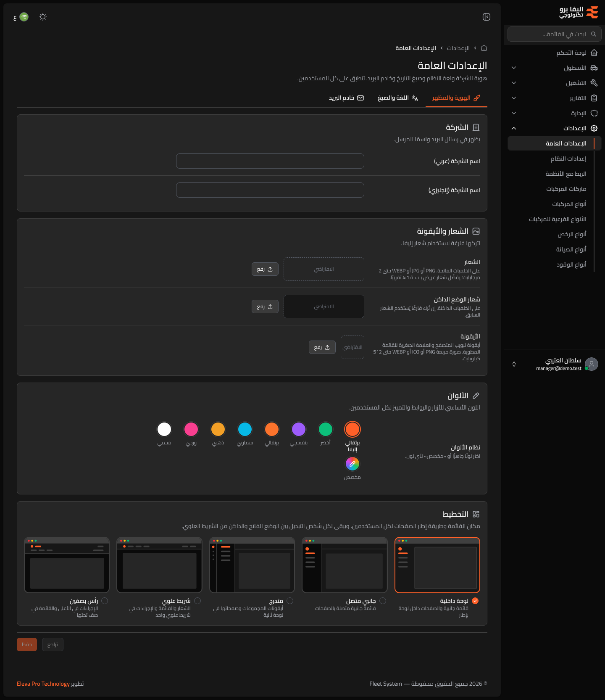Expand the الإدارة menu chevron
Screen dimensions: 605x700
pyautogui.click(x=514, y=113)
